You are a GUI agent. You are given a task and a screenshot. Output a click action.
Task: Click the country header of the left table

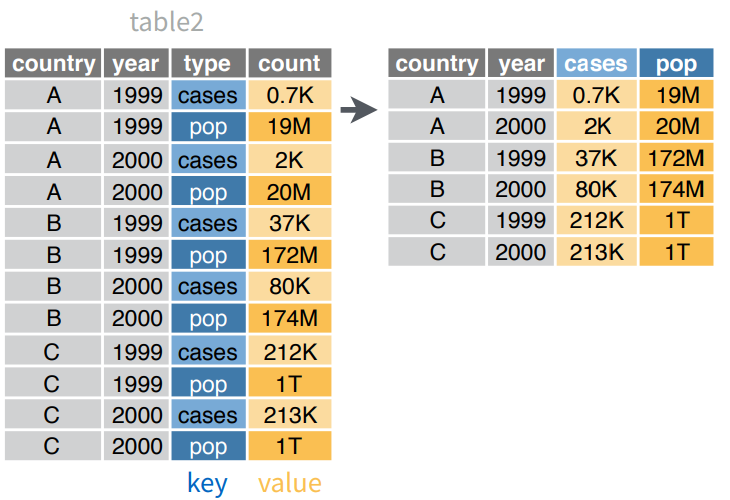click(x=53, y=63)
